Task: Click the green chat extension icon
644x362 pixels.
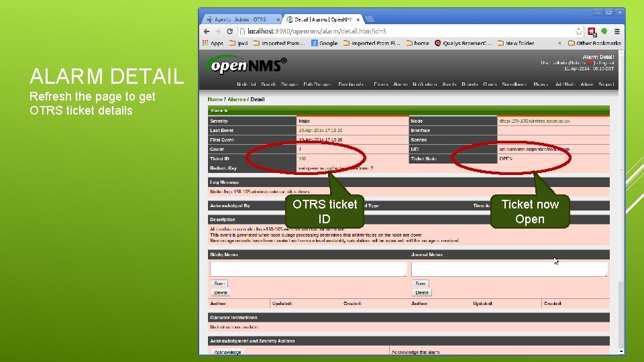Action: pos(604,32)
